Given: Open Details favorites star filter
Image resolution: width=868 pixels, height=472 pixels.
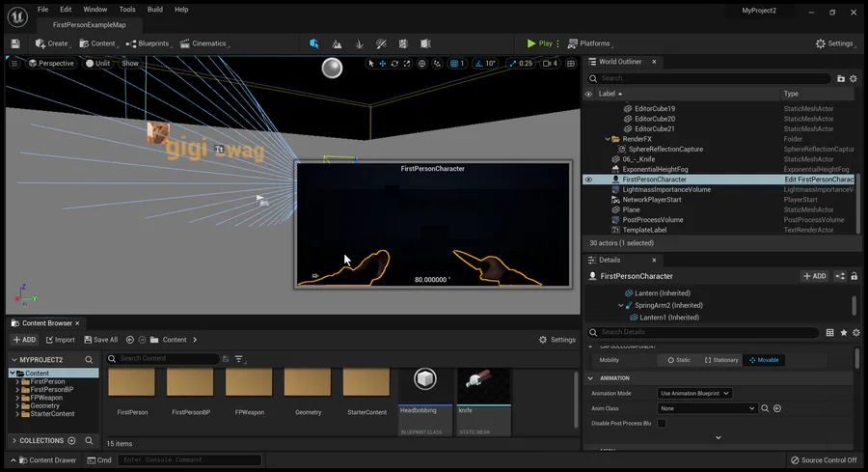Looking at the screenshot, I should pos(844,332).
